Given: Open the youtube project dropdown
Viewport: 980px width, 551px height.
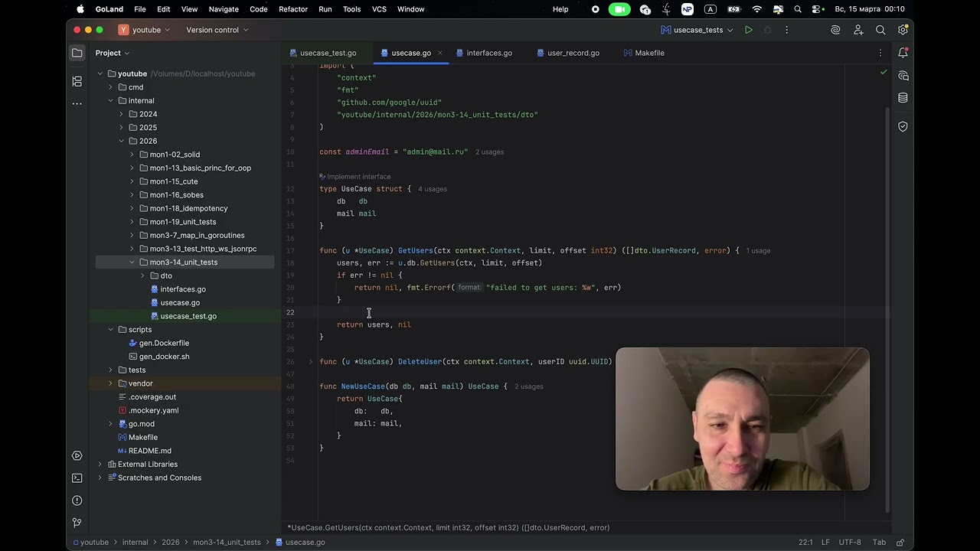Looking at the screenshot, I should point(145,30).
